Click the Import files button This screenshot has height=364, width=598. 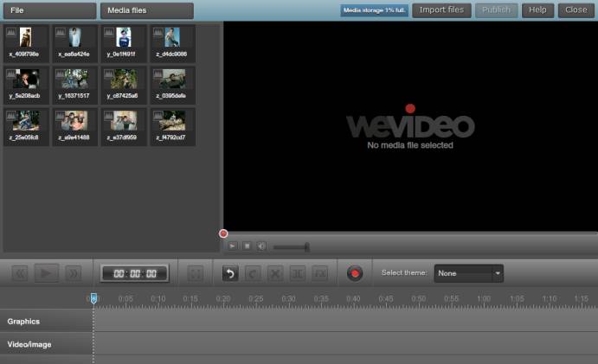(440, 10)
